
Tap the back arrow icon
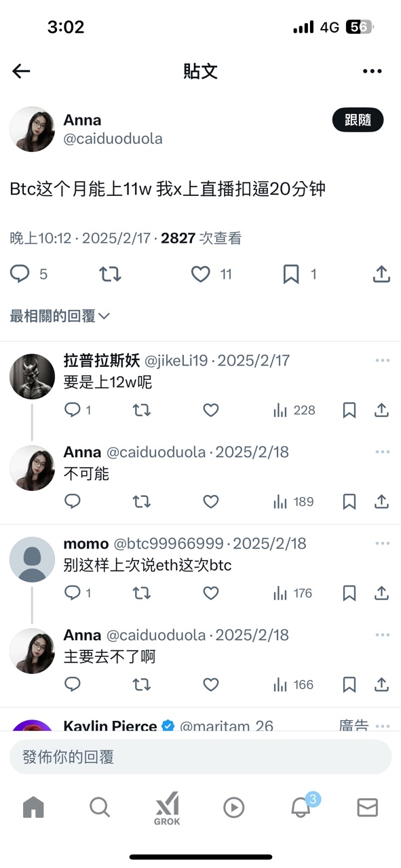[21, 71]
